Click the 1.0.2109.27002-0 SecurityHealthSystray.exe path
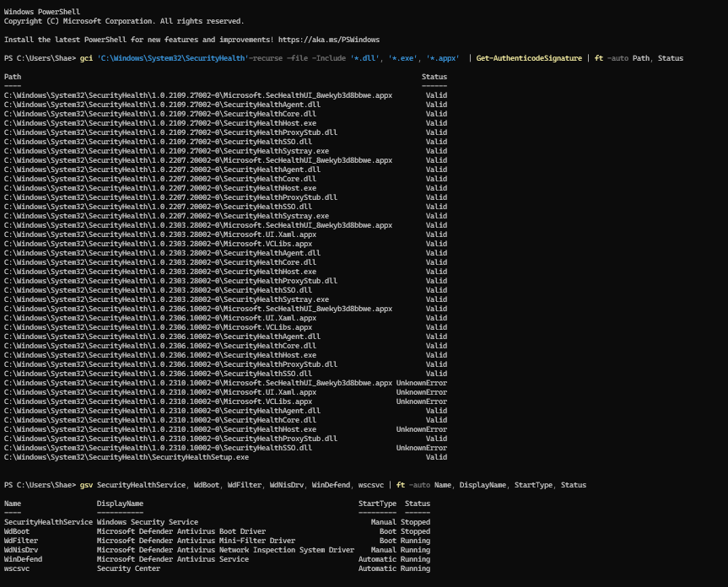 pos(166,151)
